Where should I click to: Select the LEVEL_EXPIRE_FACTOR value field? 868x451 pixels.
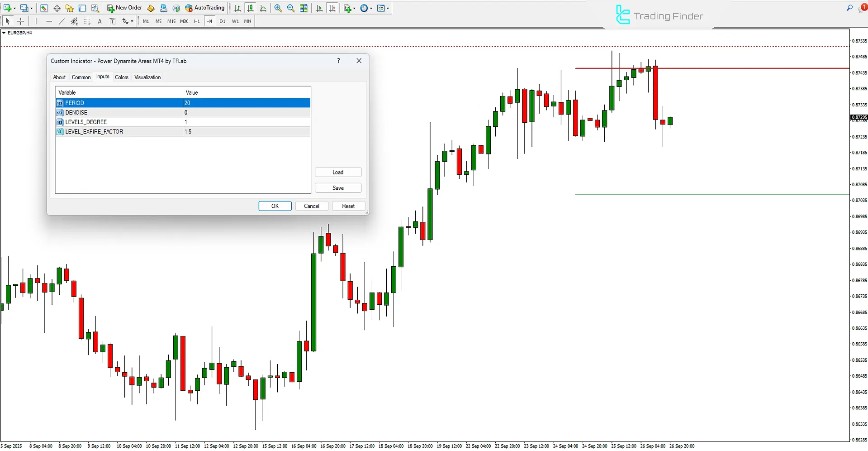pos(247,132)
